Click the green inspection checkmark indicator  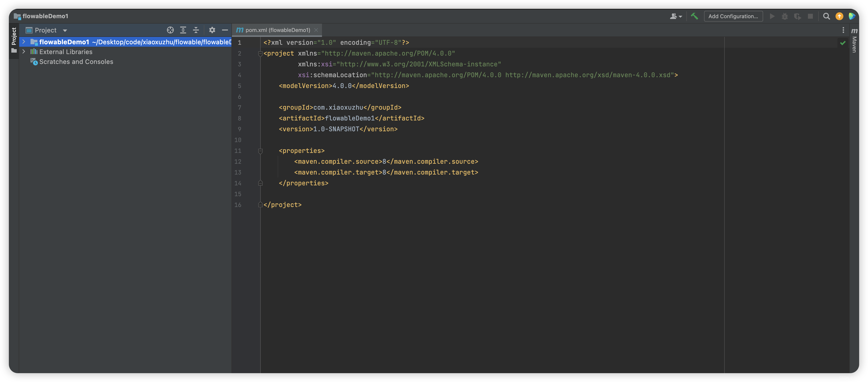coord(843,43)
